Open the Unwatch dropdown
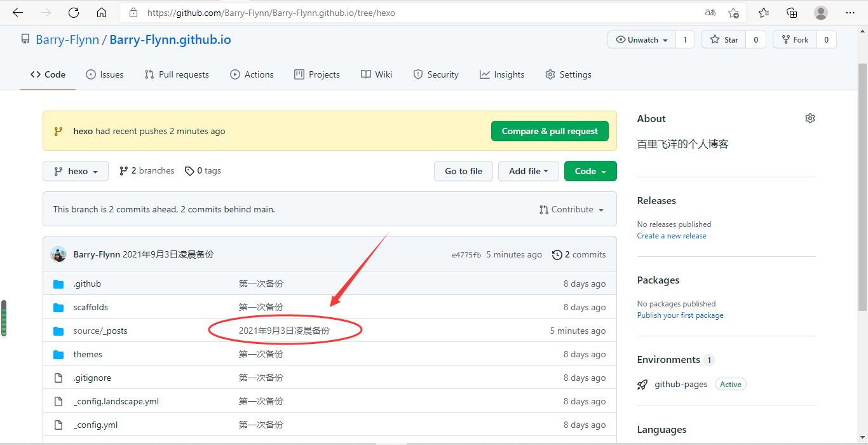The height and width of the screenshot is (445, 868). click(642, 39)
